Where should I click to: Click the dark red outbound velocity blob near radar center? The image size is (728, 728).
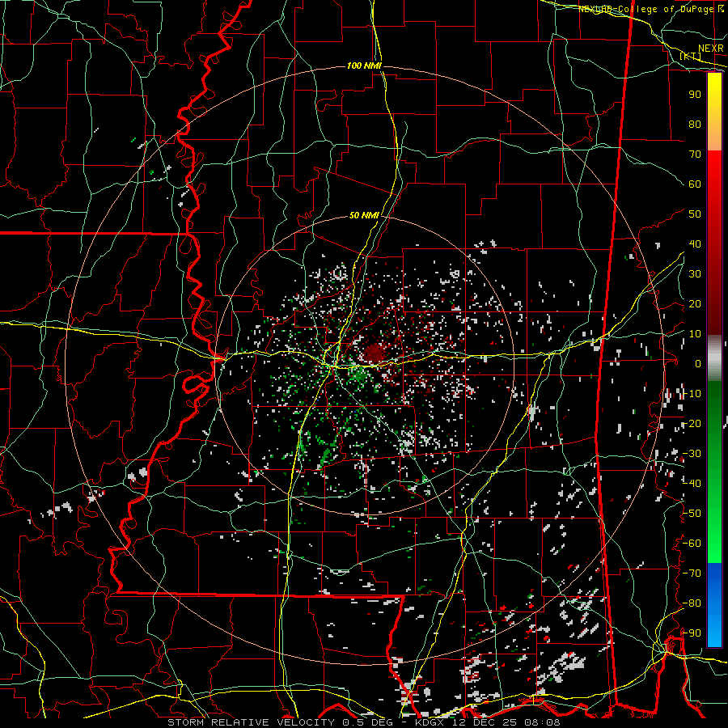(x=375, y=353)
